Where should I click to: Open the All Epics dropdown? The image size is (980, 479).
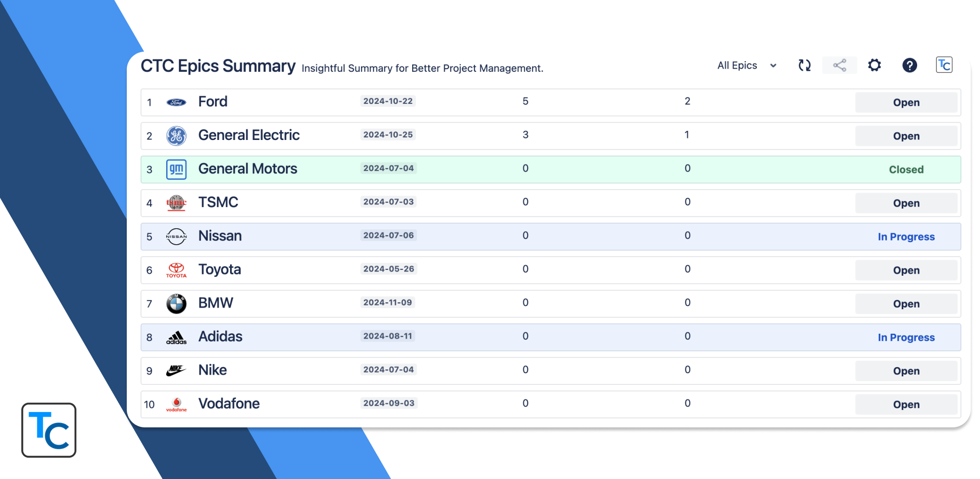pyautogui.click(x=747, y=65)
